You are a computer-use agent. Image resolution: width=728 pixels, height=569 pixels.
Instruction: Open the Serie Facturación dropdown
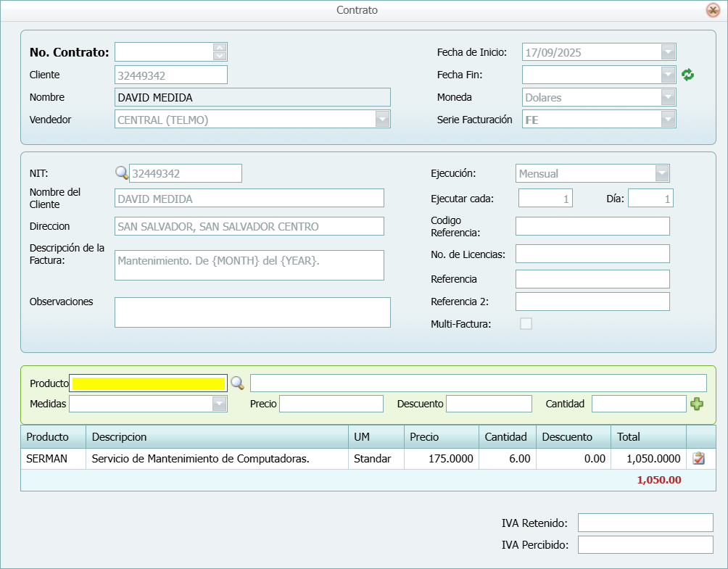[x=668, y=120]
